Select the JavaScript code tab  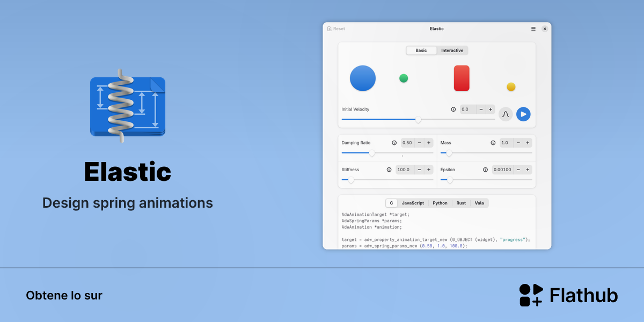click(413, 203)
